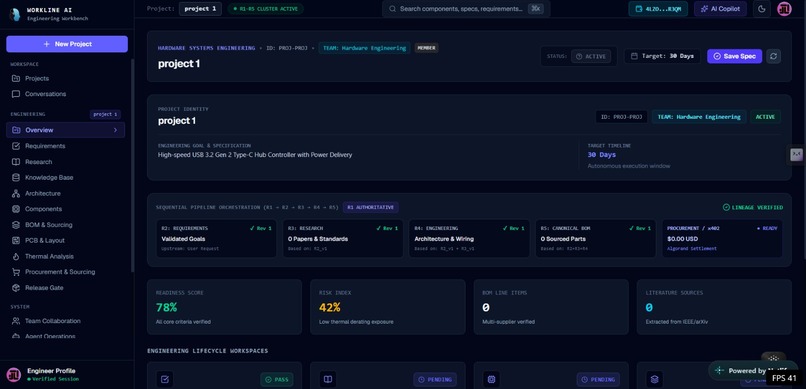Expand the Overview chevron arrow
The height and width of the screenshot is (389, 806).
[115, 130]
